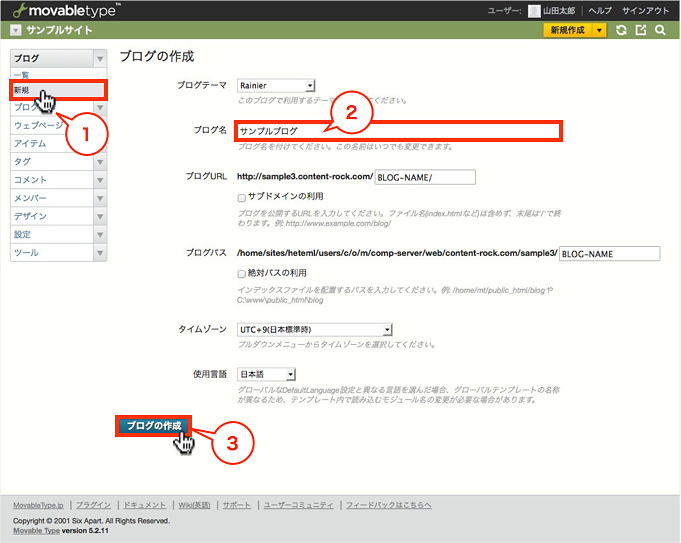
Task: Open the search magnifier icon
Action: pyautogui.click(x=660, y=30)
